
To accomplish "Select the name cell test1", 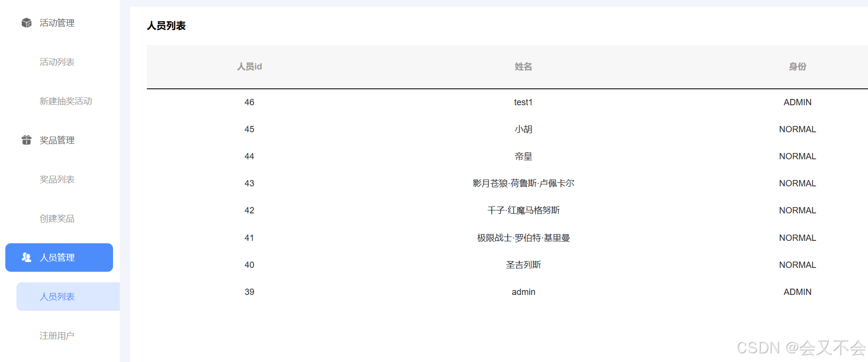I will point(523,102).
